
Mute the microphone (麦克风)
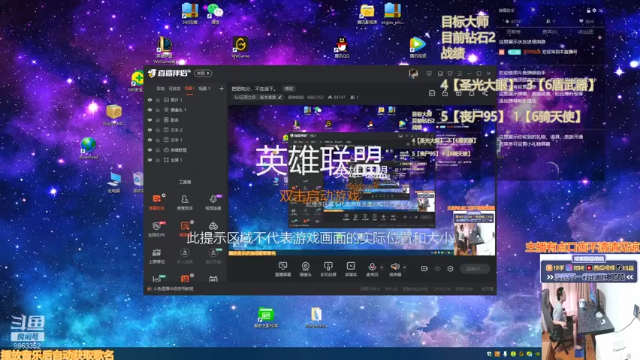[372, 269]
